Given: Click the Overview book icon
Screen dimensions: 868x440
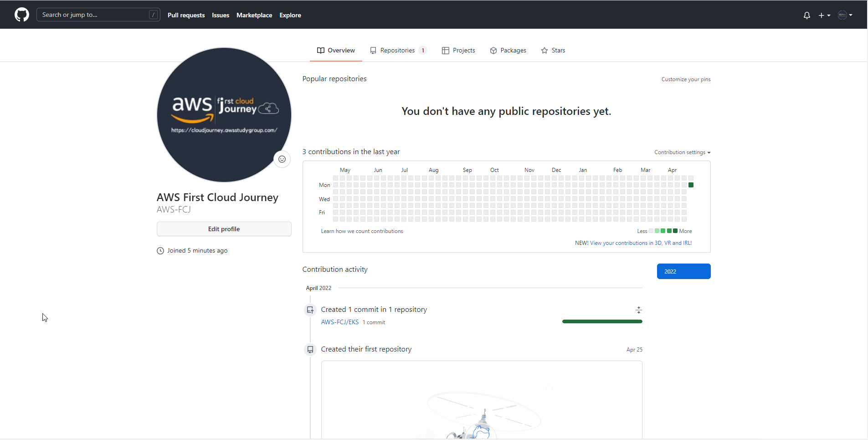Looking at the screenshot, I should (321, 51).
